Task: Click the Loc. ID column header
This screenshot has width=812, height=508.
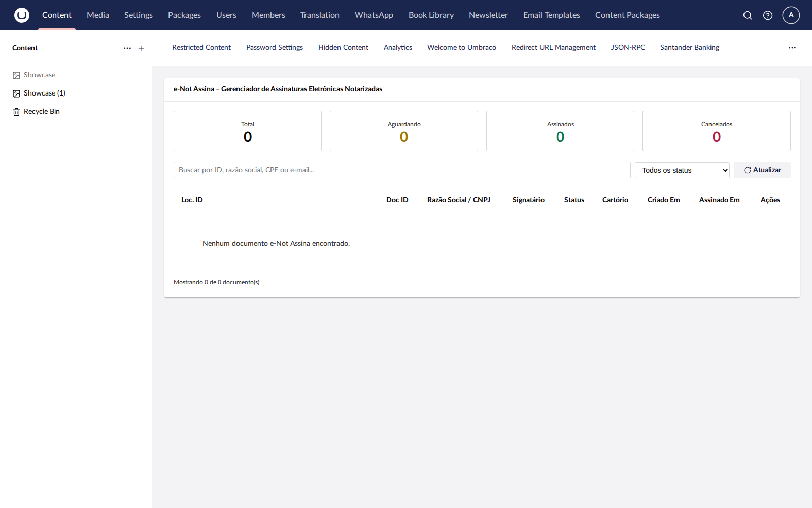Action: [x=192, y=200]
